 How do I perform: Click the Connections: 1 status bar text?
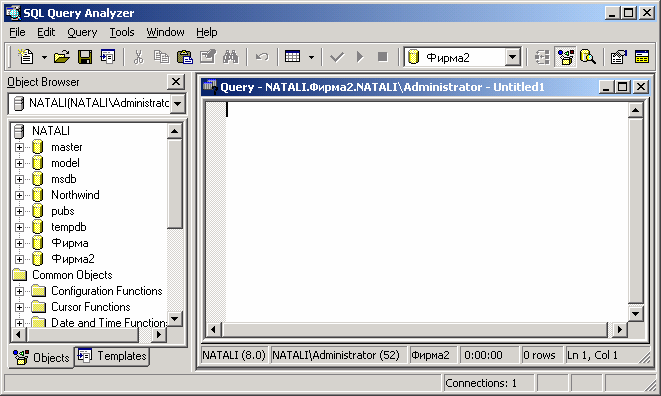click(x=481, y=383)
